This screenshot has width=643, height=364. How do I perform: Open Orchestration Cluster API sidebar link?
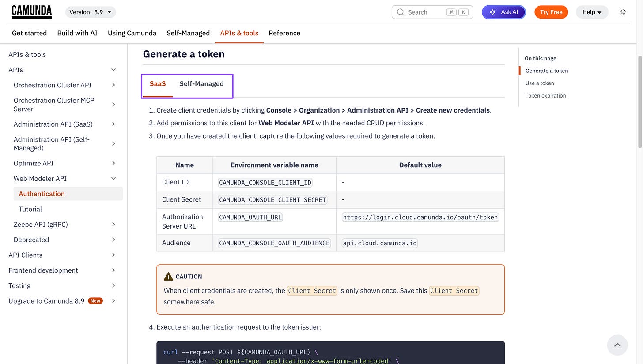point(53,85)
